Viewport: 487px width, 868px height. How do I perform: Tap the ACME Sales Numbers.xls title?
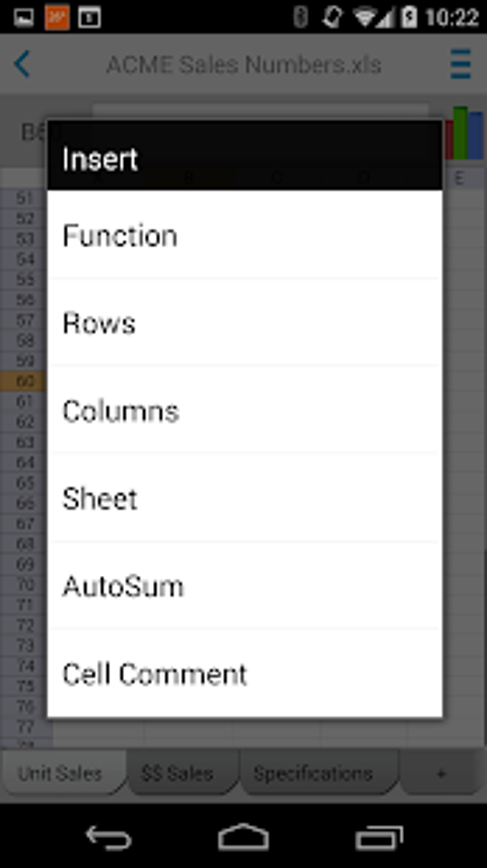(243, 64)
